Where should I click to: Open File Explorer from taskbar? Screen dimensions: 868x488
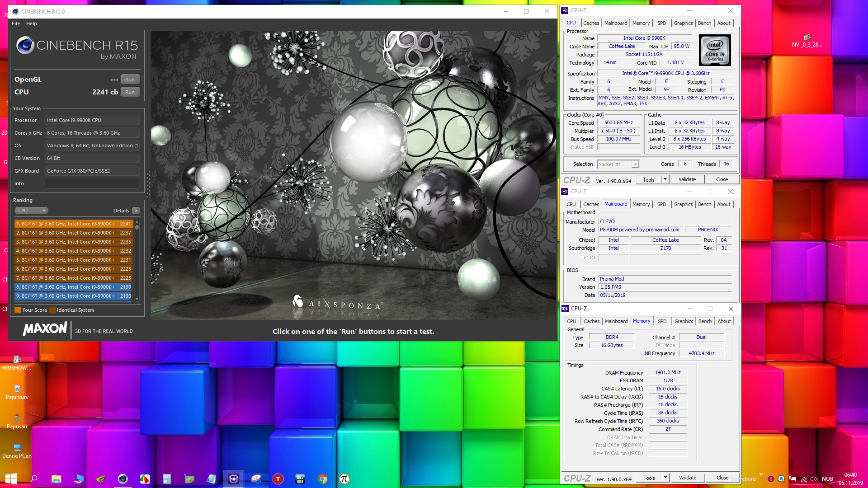[x=56, y=479]
